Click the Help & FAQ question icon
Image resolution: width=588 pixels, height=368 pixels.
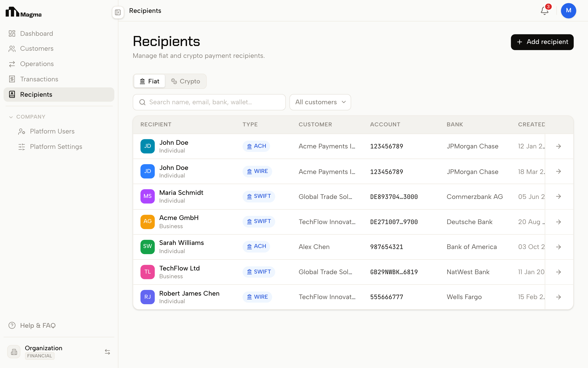pos(12,325)
